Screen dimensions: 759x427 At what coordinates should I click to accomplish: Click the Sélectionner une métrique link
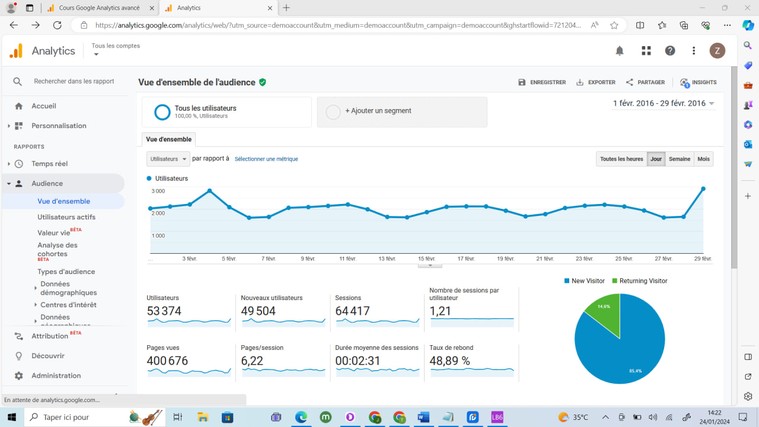266,159
